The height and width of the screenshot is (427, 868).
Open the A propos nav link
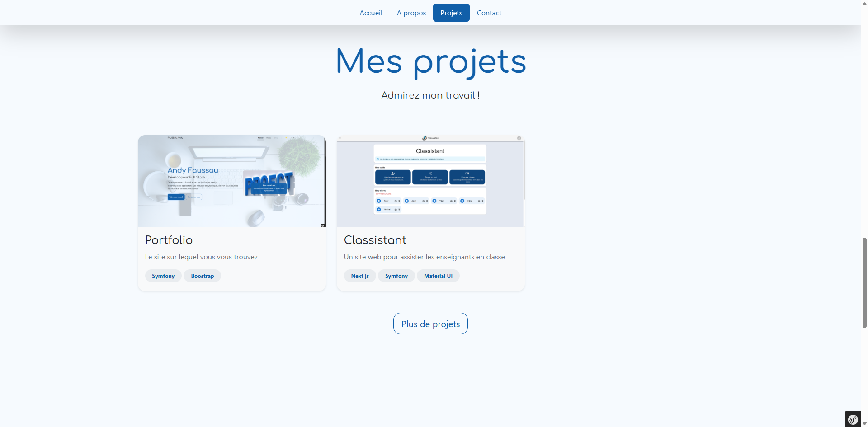tap(411, 13)
